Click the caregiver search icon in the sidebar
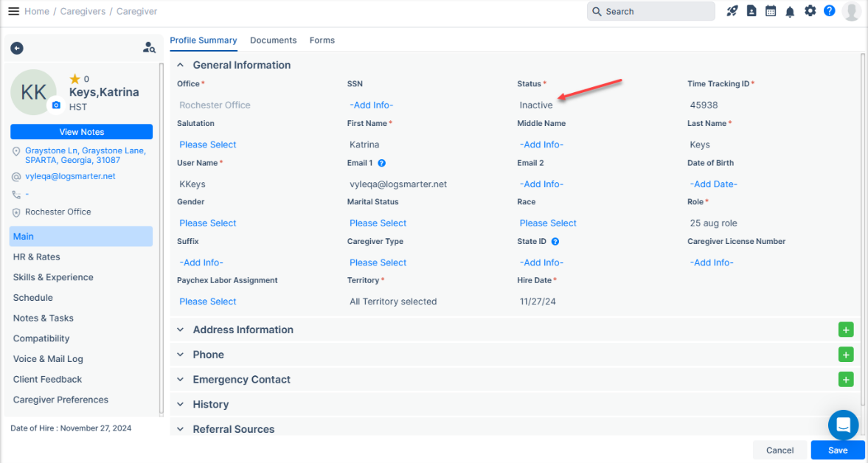Viewport: 868px width, 463px height. coord(149,48)
